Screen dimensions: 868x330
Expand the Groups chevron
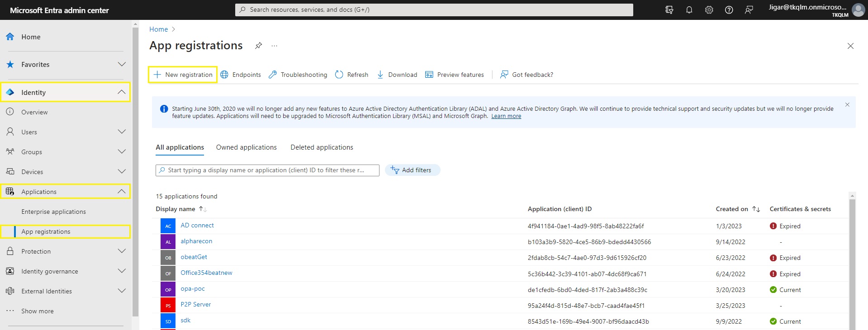(122, 151)
